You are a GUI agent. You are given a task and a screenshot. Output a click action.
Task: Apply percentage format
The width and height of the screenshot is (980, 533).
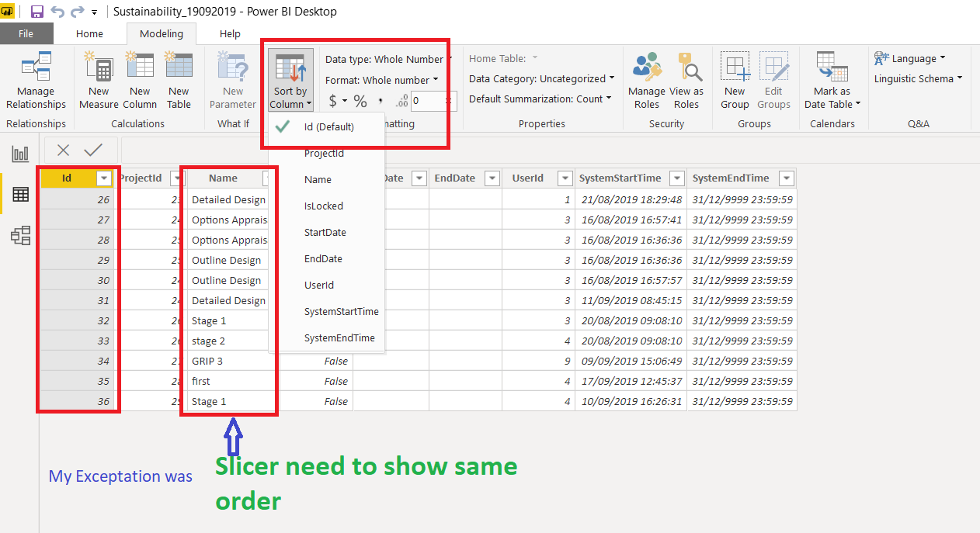click(360, 101)
